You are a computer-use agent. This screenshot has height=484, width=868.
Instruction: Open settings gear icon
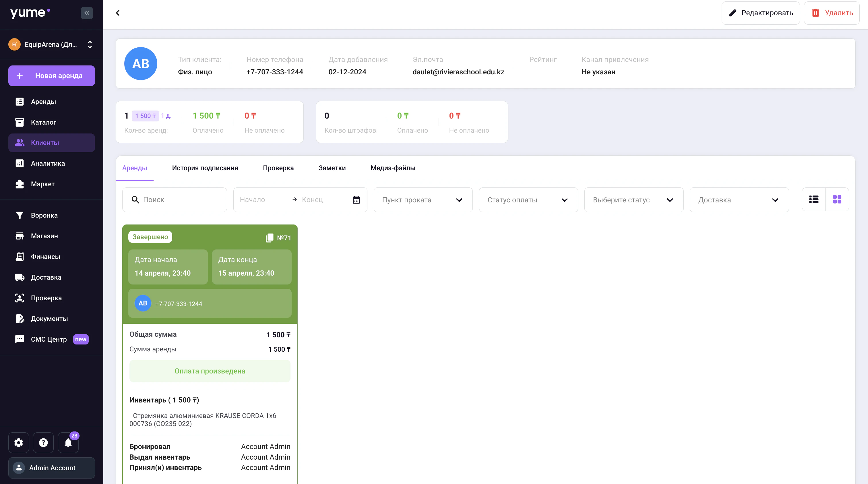tap(19, 443)
